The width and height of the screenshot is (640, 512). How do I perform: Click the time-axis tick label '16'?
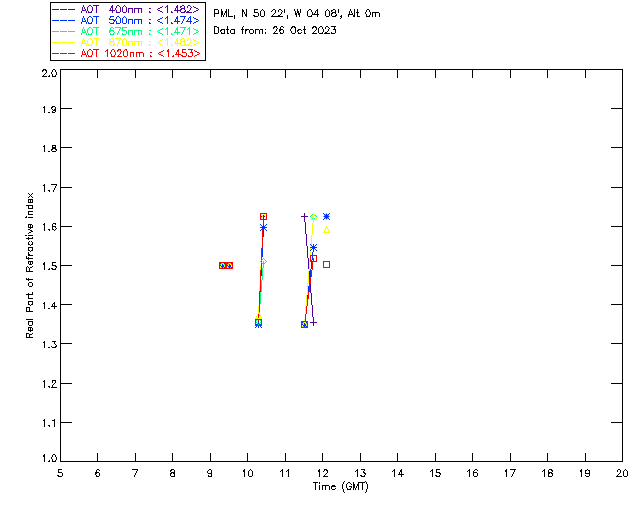[472, 473]
